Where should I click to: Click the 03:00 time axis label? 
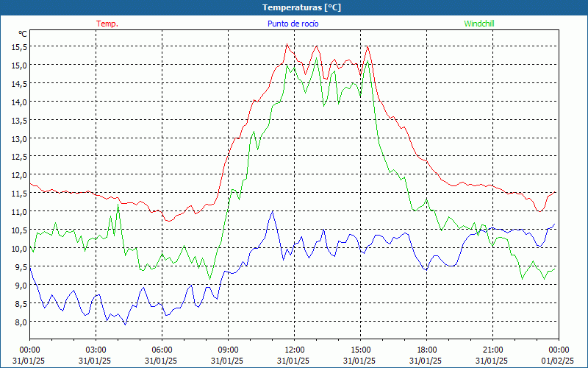pos(96,350)
